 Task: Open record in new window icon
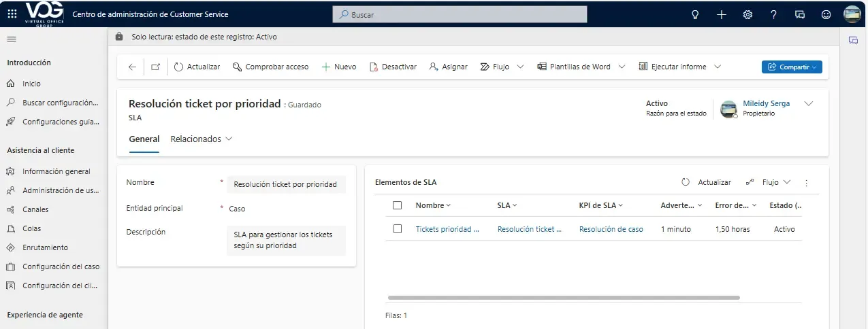[155, 67]
